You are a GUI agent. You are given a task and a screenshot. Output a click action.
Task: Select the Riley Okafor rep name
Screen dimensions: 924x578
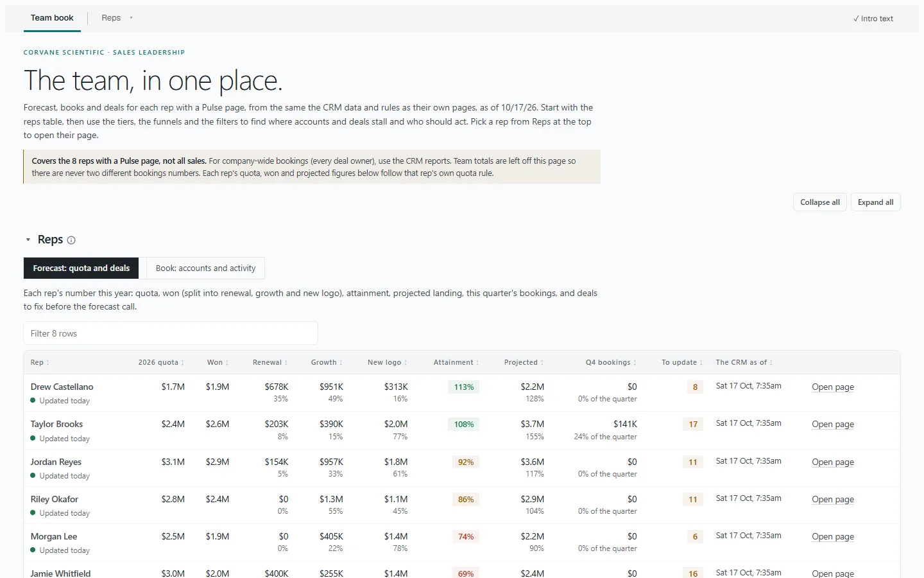(x=55, y=500)
